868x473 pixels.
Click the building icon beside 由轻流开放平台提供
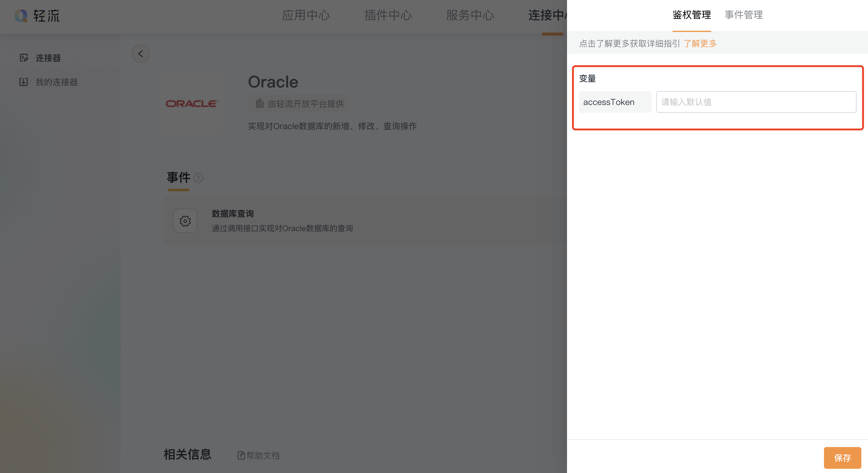(259, 103)
